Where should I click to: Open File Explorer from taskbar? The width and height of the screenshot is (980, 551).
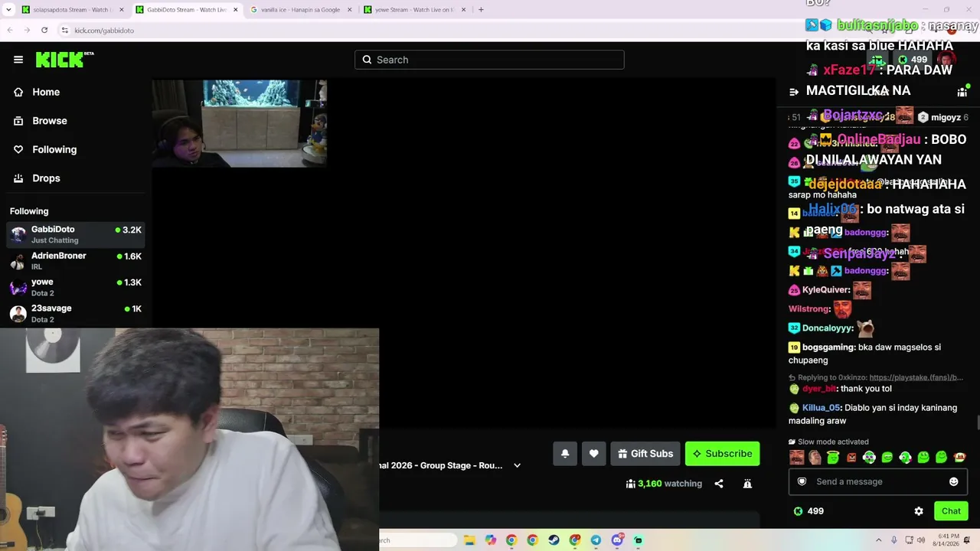click(469, 540)
